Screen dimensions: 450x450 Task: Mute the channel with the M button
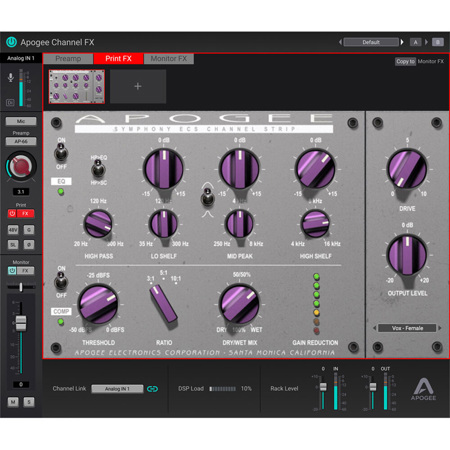tap(13, 402)
